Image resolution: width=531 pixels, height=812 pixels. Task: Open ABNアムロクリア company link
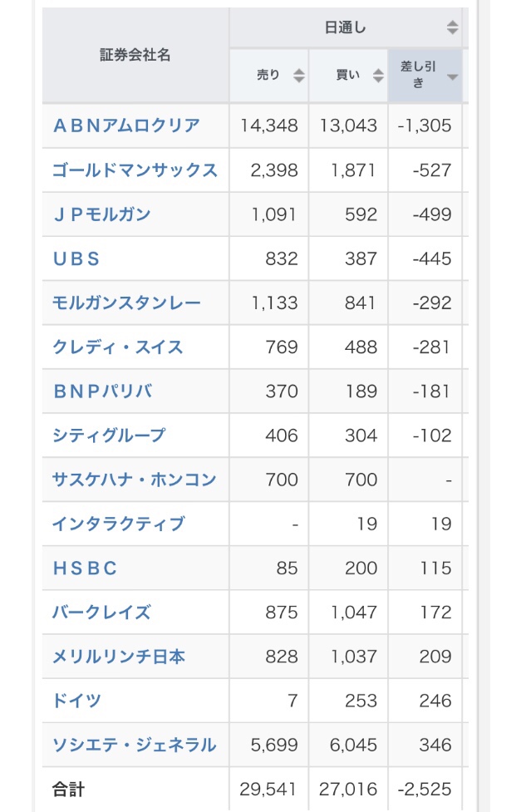(126, 125)
